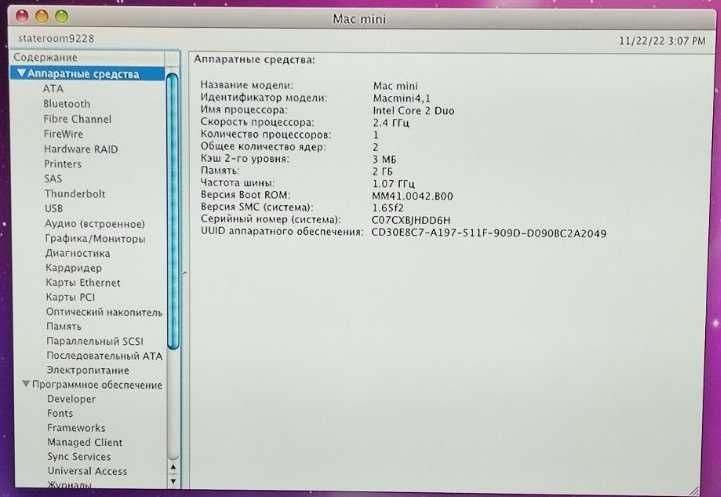Collapse the Программное обеспечение category

pyautogui.click(x=26, y=383)
